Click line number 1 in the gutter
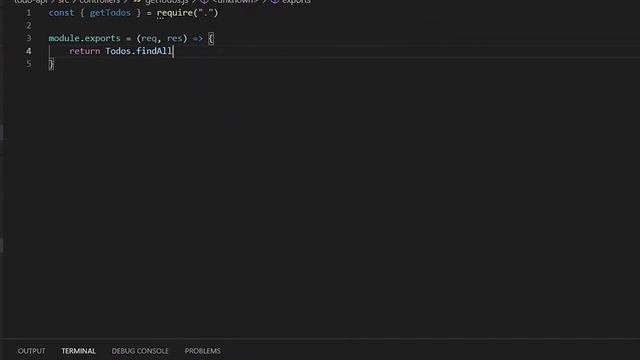This screenshot has width=640, height=360. tap(29, 13)
